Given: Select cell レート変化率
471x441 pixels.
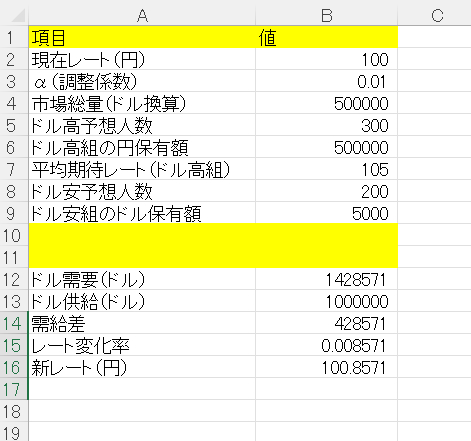Looking at the screenshot, I should (x=142, y=345).
